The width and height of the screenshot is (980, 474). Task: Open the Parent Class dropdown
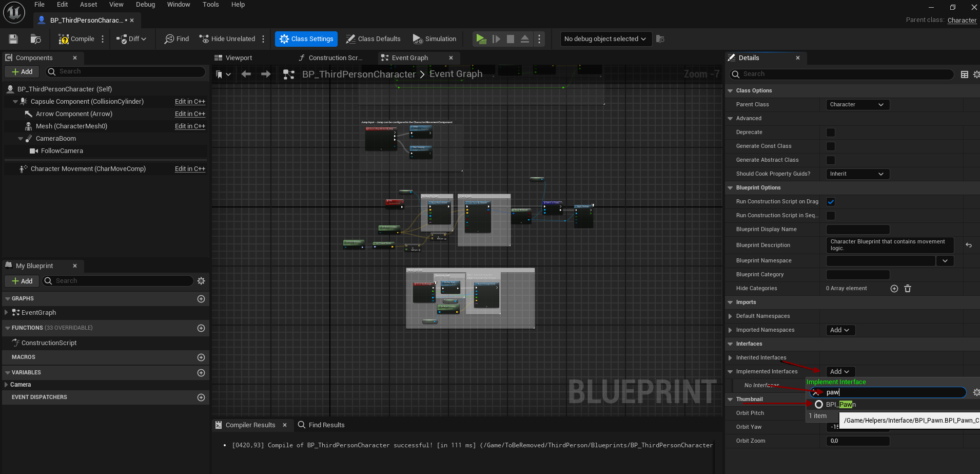857,105
